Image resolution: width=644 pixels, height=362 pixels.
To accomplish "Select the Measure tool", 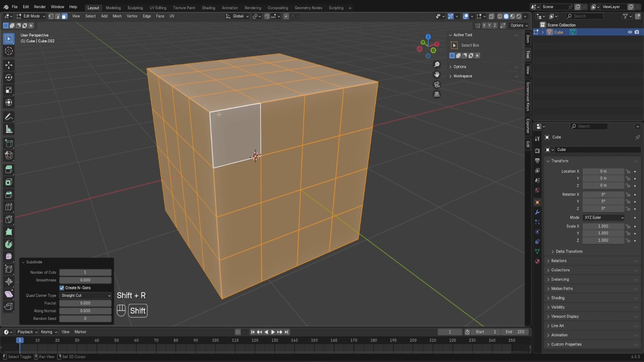I will point(9,130).
